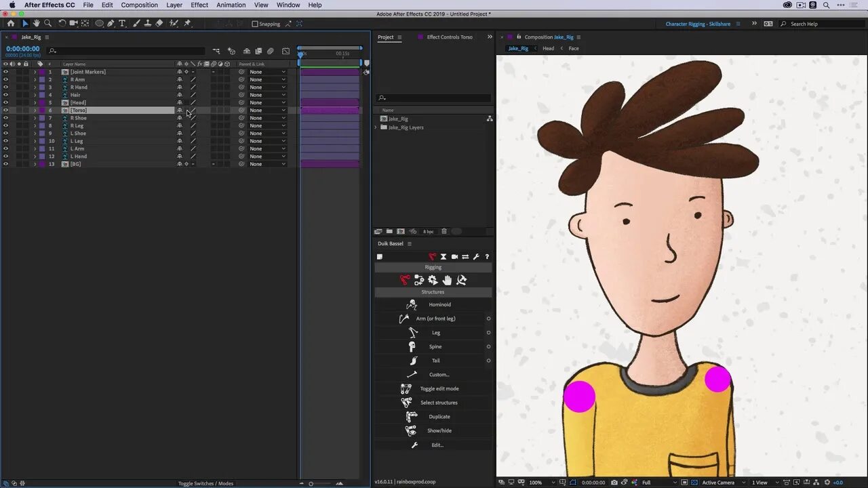Image resolution: width=868 pixels, height=488 pixels.
Task: Open Duik help with the question mark icon
Action: coord(487,256)
